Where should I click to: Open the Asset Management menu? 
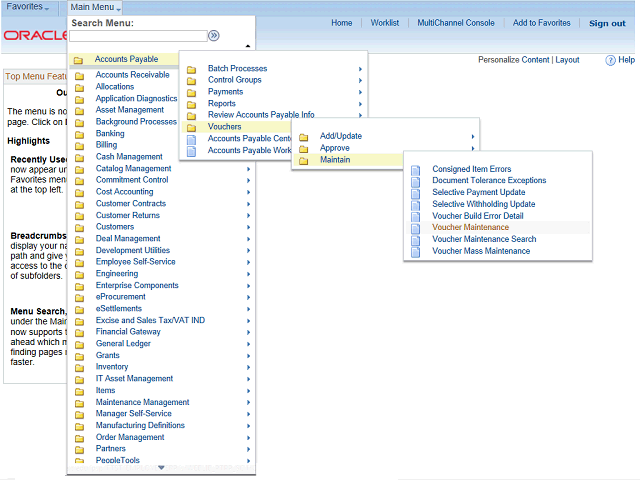[x=129, y=110]
